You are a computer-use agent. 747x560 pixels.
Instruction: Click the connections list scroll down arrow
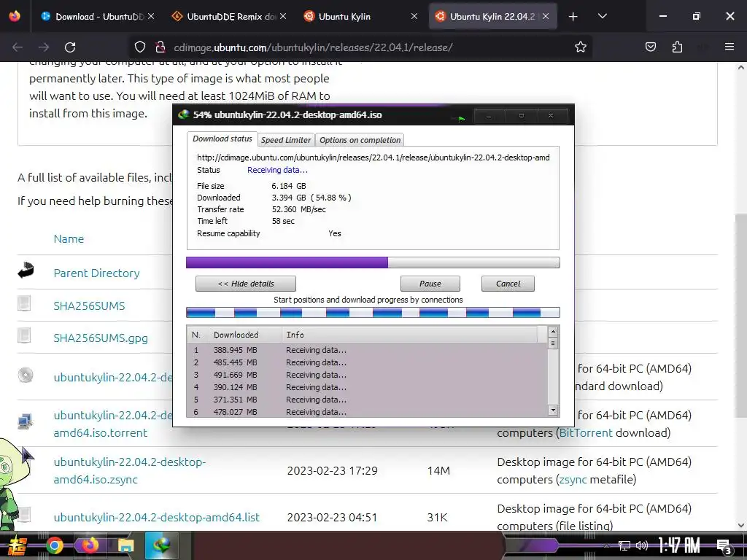553,410
